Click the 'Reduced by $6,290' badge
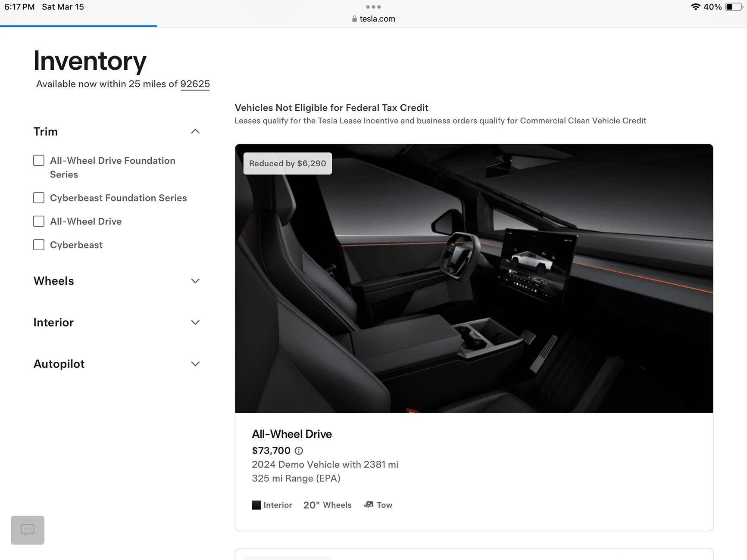The width and height of the screenshot is (747, 560). (288, 164)
